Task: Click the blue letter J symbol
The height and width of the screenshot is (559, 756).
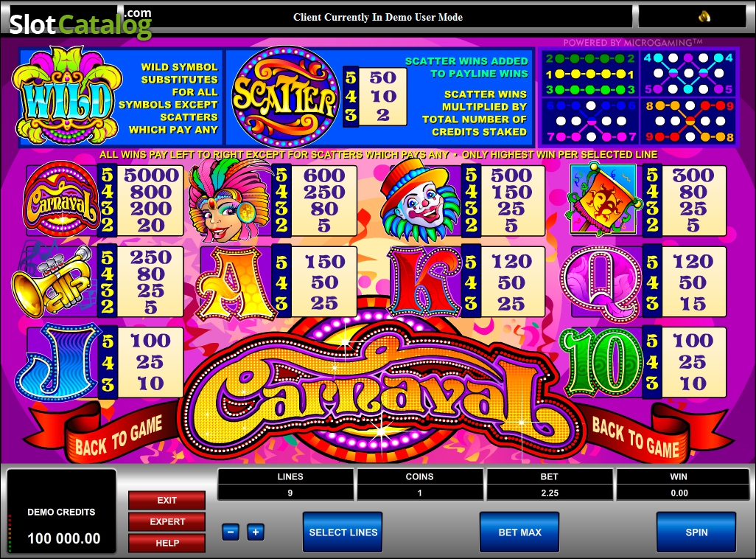Action: coord(58,361)
